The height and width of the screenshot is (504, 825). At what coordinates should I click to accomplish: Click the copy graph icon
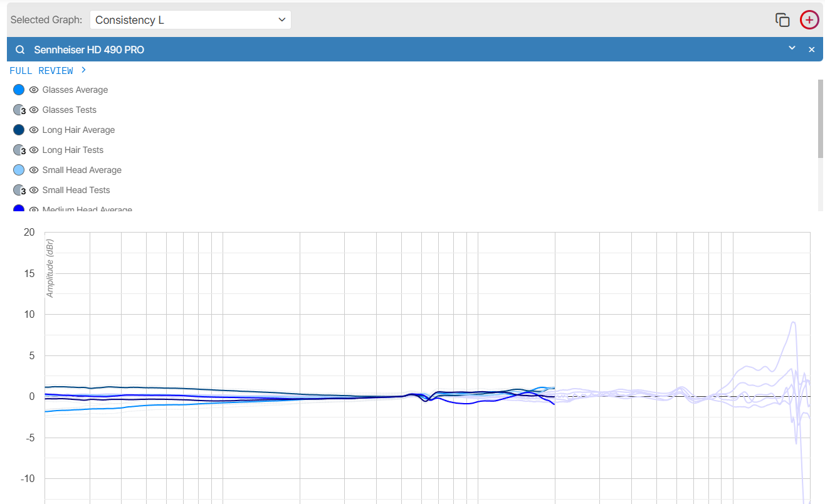point(782,20)
